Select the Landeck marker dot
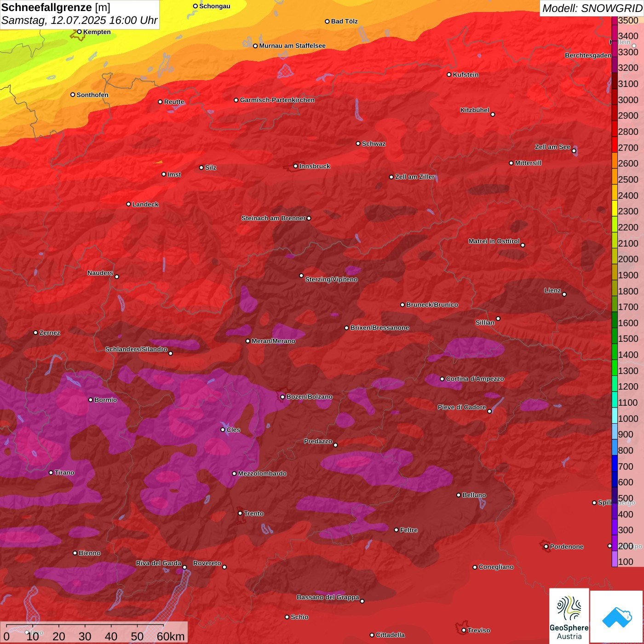Screen dimensions: 644x644 pyautogui.click(x=129, y=204)
